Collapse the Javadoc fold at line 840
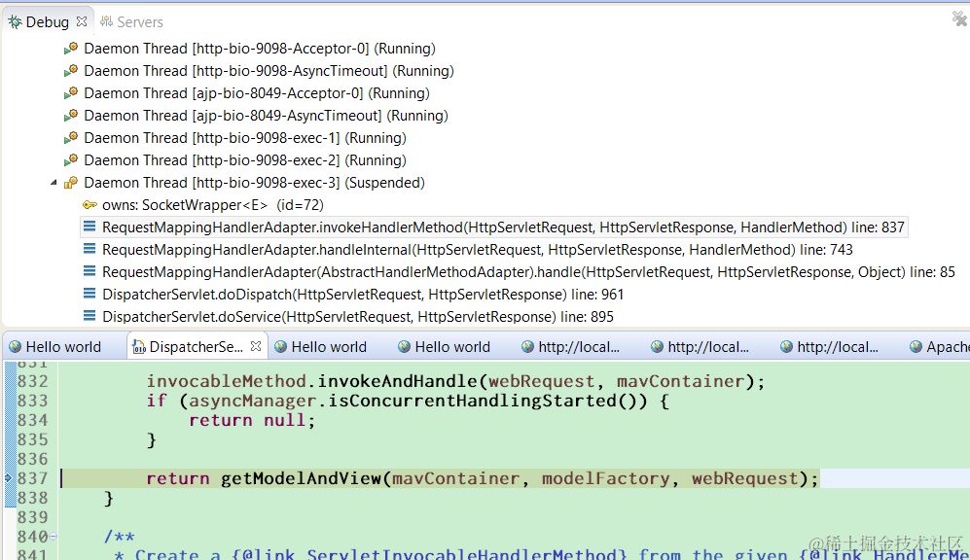The image size is (970, 560). coord(54,537)
